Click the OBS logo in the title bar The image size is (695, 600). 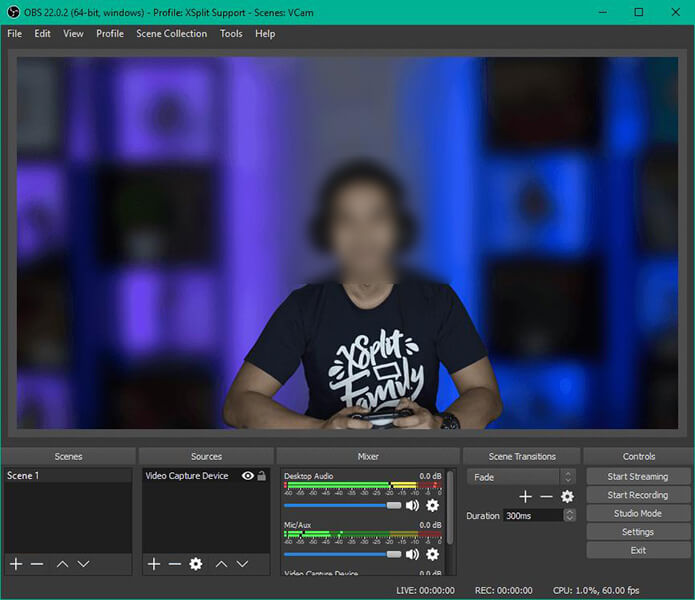coord(13,12)
